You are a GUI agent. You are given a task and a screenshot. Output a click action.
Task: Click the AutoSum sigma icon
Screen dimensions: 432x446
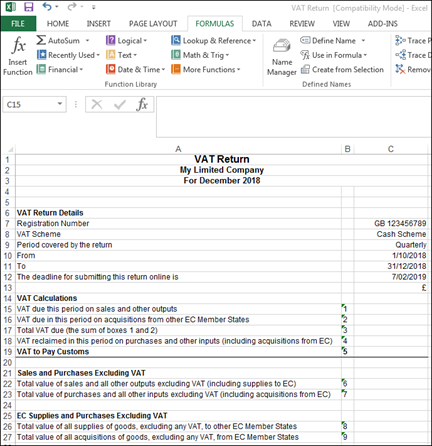(x=41, y=40)
